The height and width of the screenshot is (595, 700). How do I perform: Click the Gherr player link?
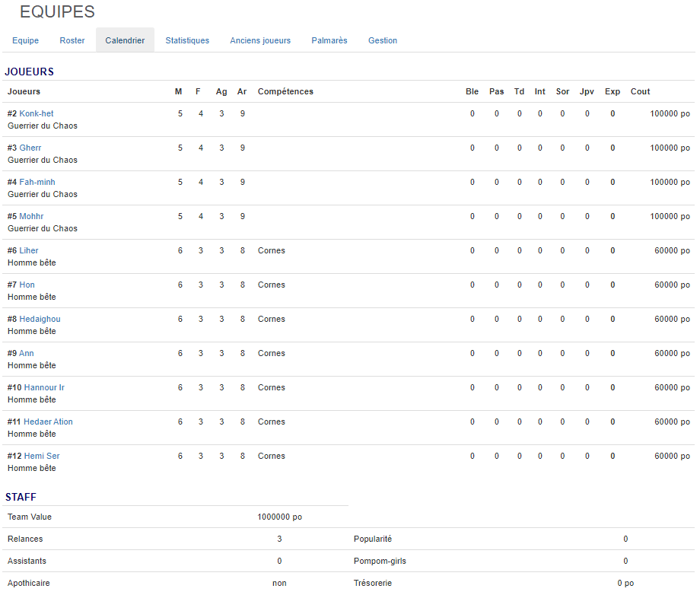(30, 148)
